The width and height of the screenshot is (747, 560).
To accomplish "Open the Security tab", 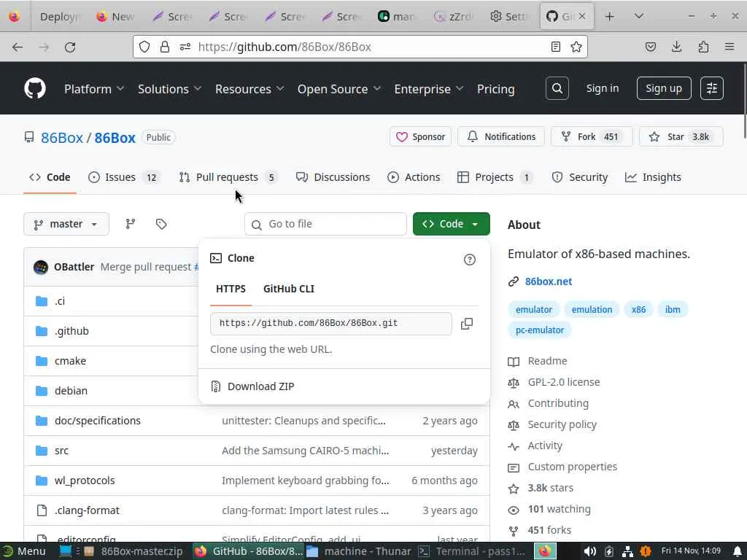I will tap(579, 177).
